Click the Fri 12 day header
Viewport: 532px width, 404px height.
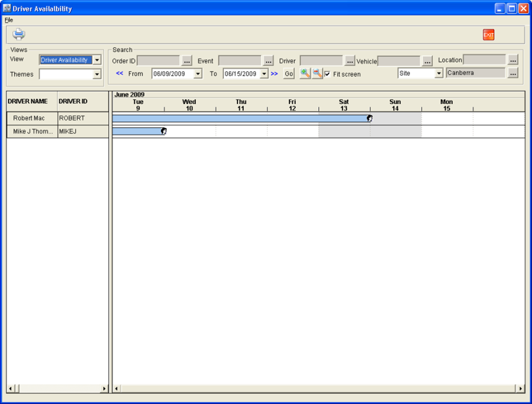(x=292, y=105)
